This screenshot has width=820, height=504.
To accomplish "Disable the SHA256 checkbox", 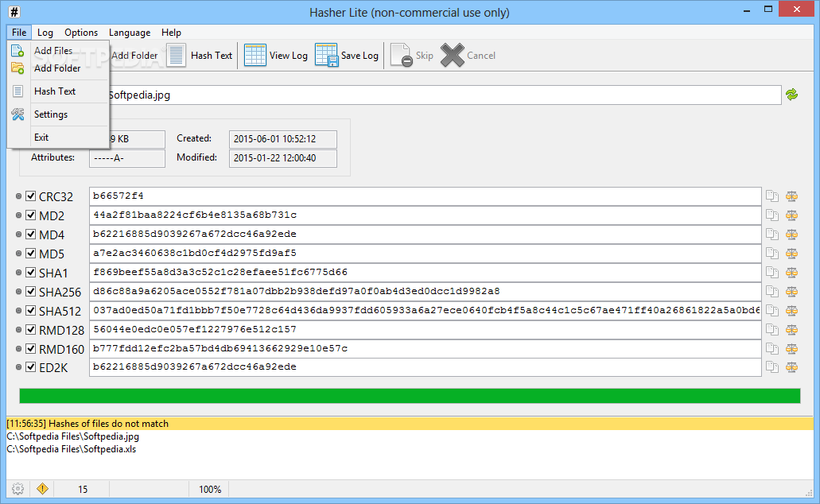I will [x=31, y=291].
